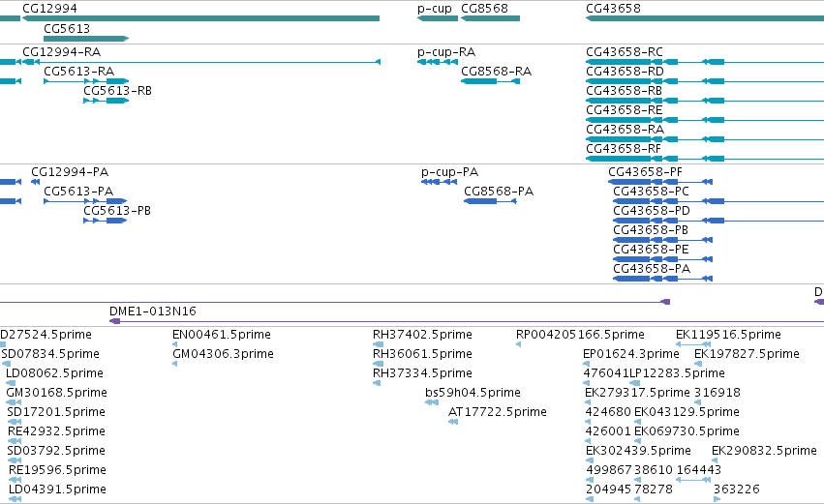The image size is (824, 504).
Task: Select protein CG43658-PE
Action: click(x=651, y=250)
